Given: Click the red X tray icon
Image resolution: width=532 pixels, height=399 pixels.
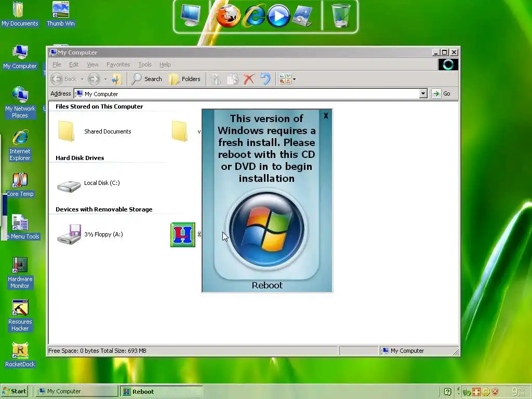Looking at the screenshot, I should [x=495, y=392].
